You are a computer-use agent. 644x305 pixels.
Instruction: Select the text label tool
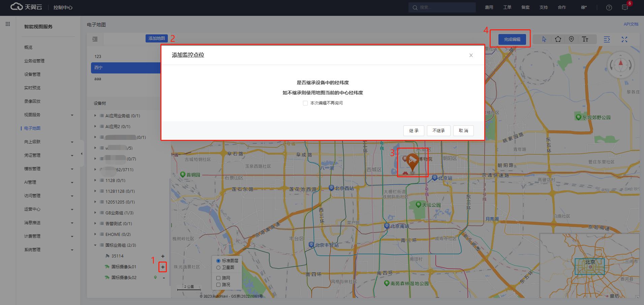pos(585,39)
